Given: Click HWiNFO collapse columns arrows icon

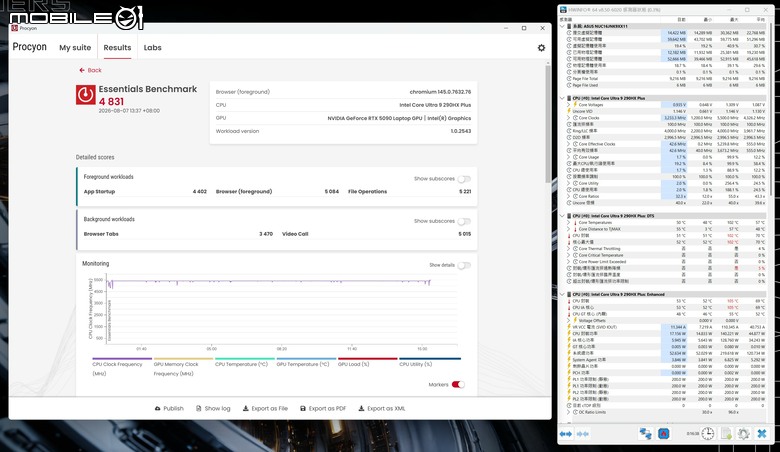Looking at the screenshot, I should pyautogui.click(x=583, y=434).
